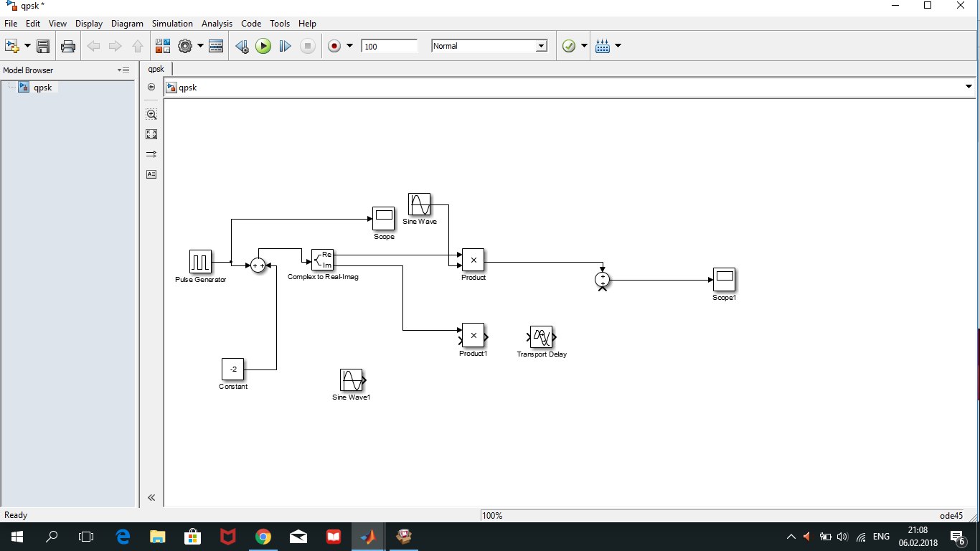Click the Model Explorer icon in toolbar
Viewport: 980px width, 551px height.
216,47
